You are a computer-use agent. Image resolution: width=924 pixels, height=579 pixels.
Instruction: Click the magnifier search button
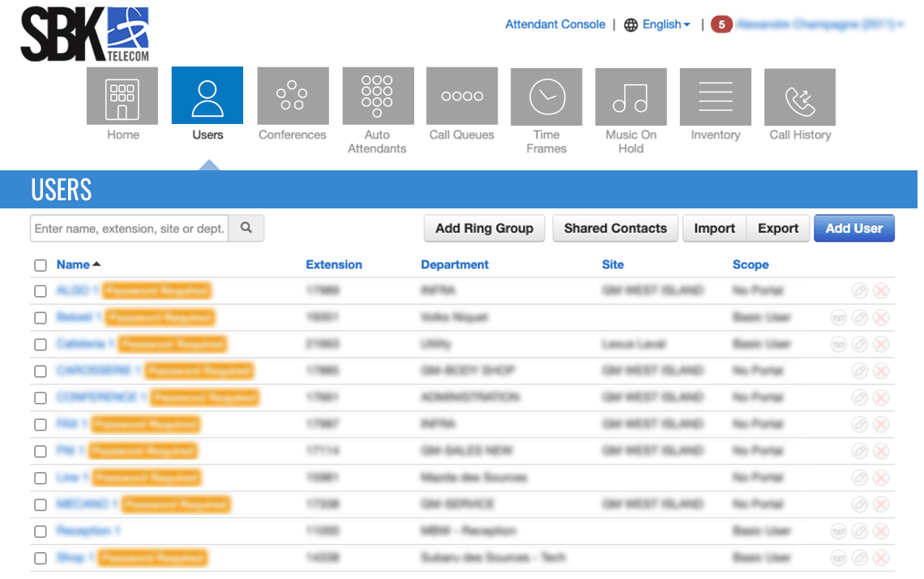pos(246,229)
